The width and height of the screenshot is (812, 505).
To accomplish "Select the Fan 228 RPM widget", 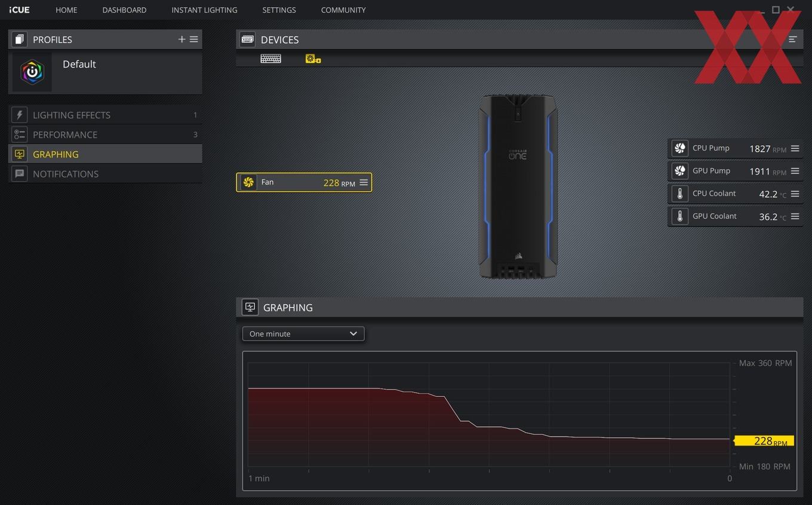I will [x=304, y=182].
